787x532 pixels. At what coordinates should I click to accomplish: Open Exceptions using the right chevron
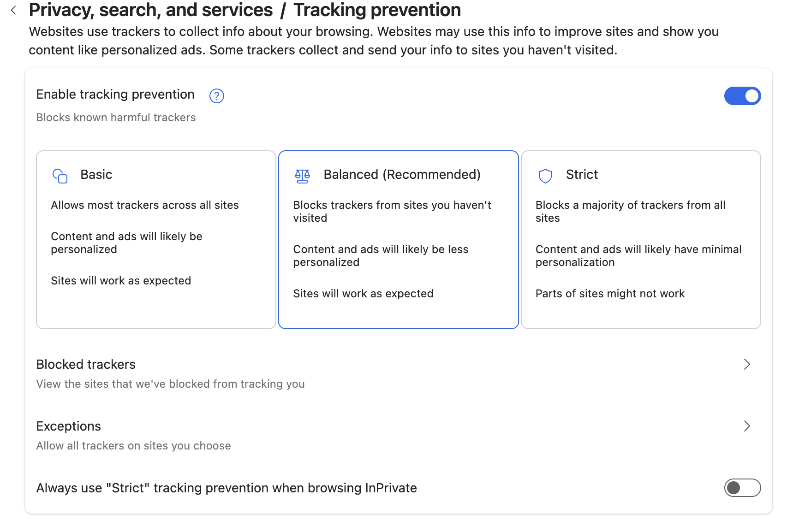tap(747, 426)
